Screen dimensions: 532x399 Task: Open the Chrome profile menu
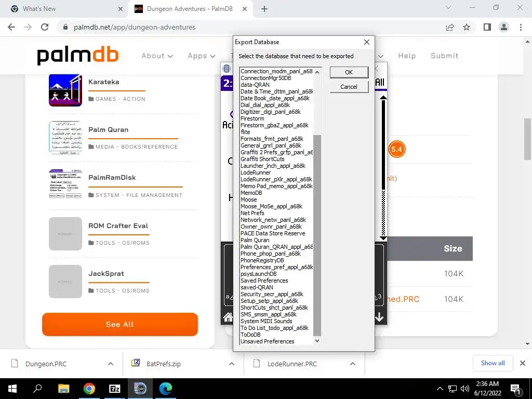[504, 27]
